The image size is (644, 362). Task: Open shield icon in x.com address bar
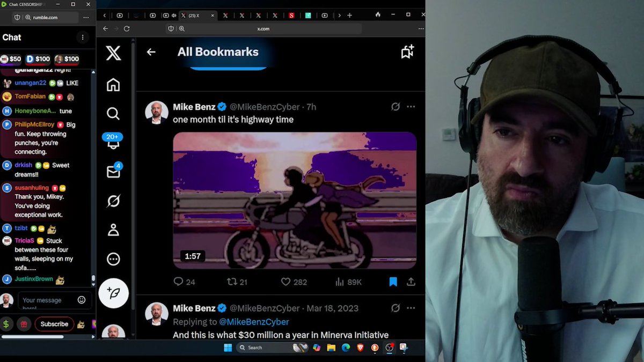click(x=171, y=28)
